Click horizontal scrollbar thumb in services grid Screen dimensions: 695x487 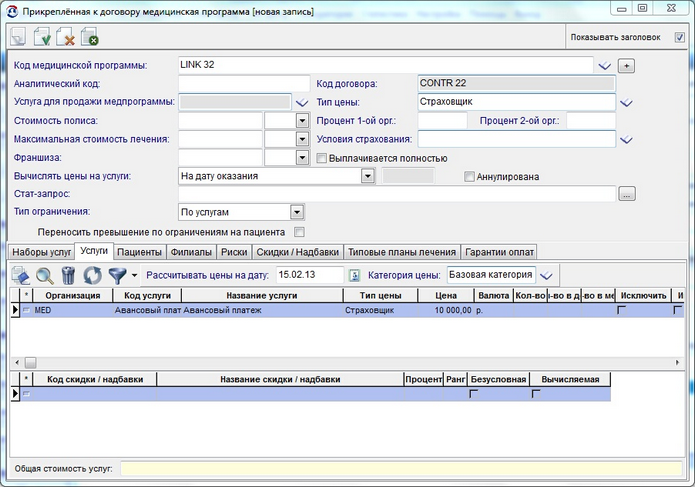[30, 362]
